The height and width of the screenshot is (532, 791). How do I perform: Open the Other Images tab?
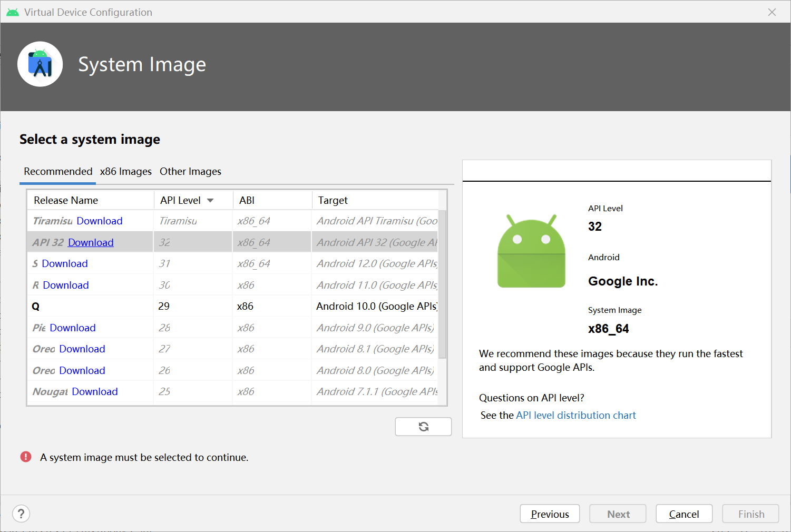(x=190, y=171)
